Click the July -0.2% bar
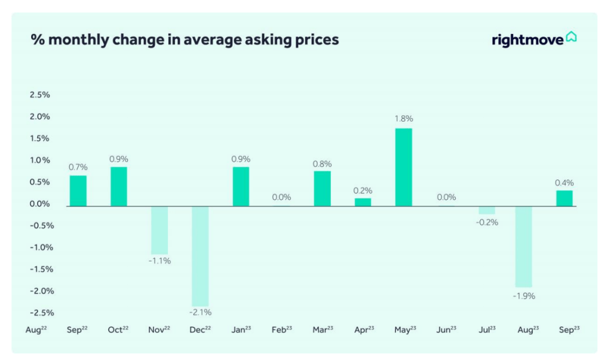 [x=487, y=210]
